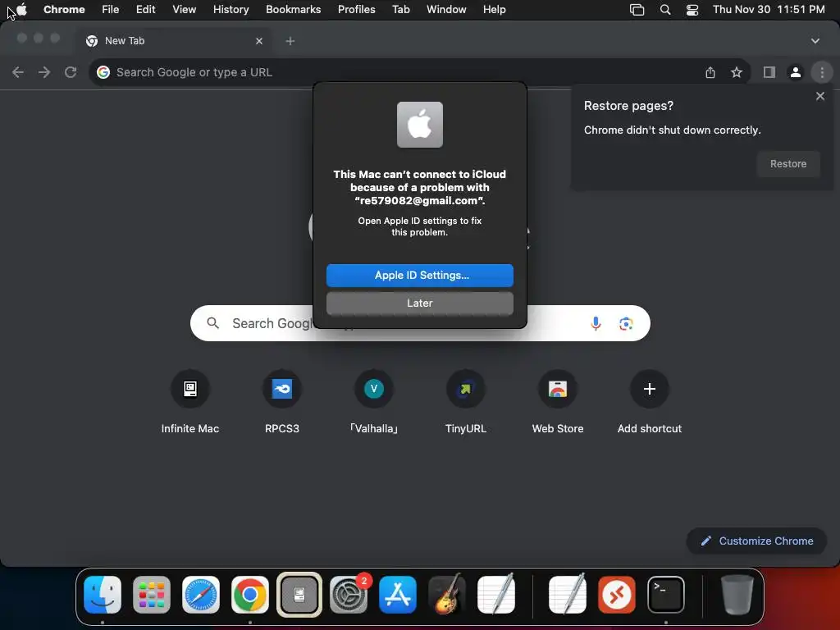
Task: Click the magnifier icon in Google search box
Action: [x=212, y=323]
